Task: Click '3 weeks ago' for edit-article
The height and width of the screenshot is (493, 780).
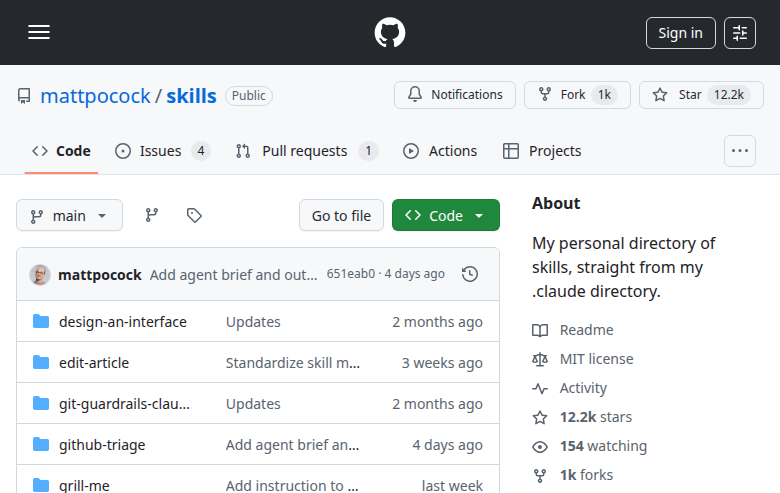Action: click(442, 363)
